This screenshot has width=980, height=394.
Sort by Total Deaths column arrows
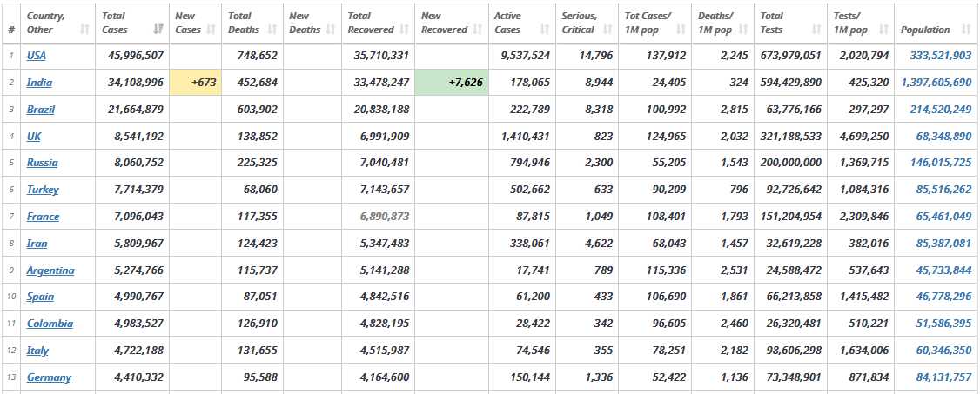click(272, 30)
